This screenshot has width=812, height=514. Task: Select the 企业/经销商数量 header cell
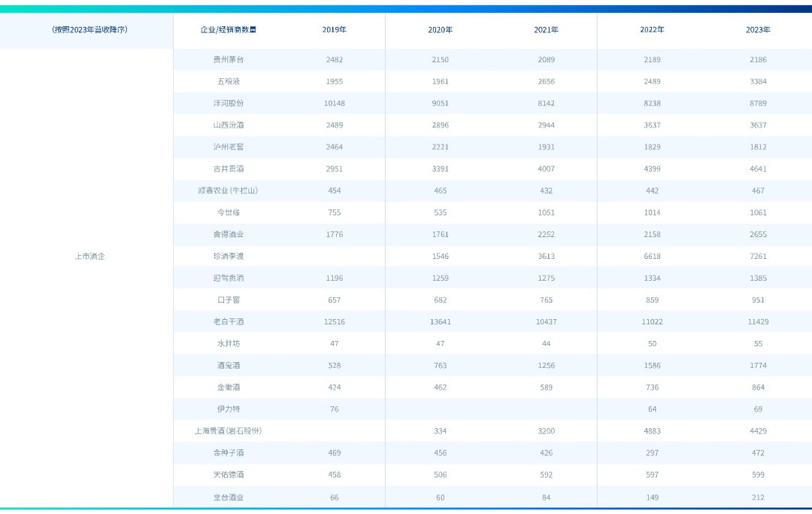pyautogui.click(x=229, y=29)
